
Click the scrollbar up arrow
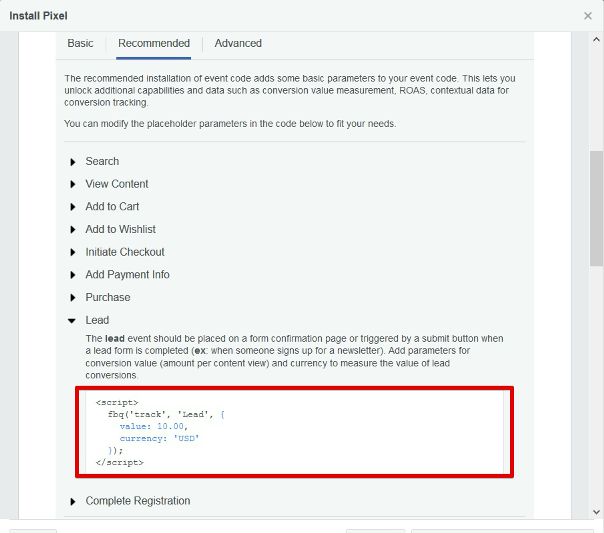(x=596, y=40)
